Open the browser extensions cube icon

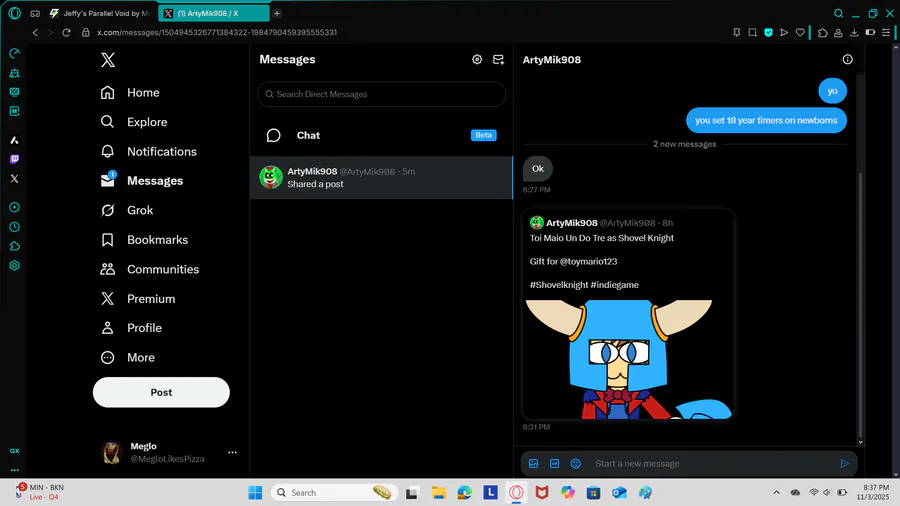click(823, 33)
